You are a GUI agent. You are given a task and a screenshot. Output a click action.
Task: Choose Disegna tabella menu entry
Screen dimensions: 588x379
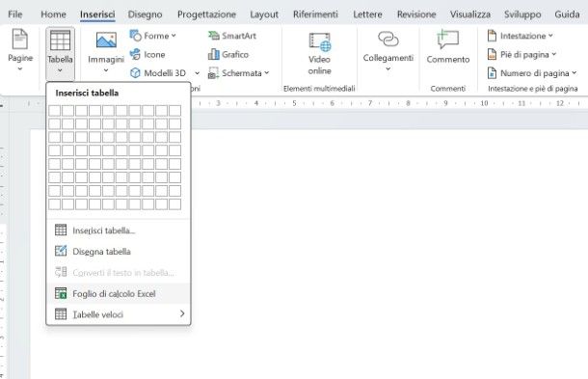[119, 251]
